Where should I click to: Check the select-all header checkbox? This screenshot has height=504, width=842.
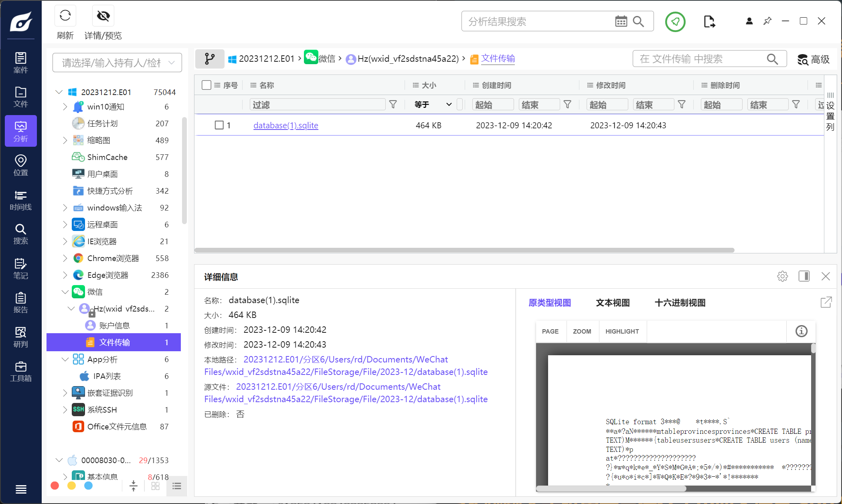click(206, 85)
